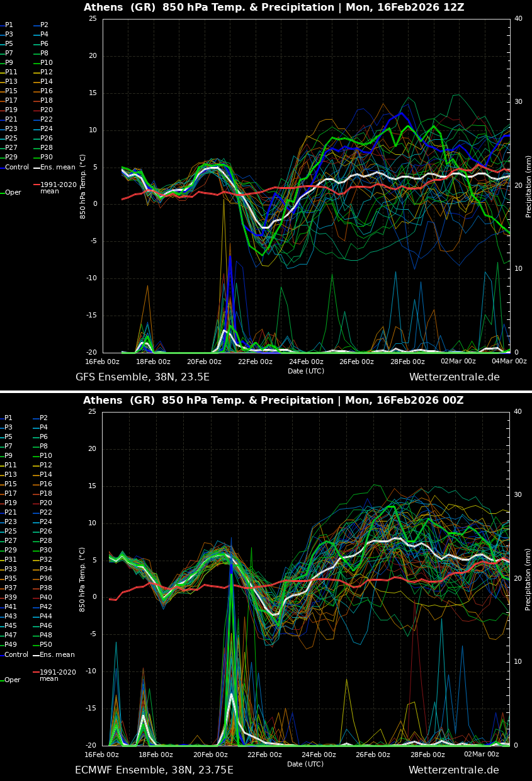Click the 04Mar 00z date tick label
The image size is (532, 781).
(509, 362)
